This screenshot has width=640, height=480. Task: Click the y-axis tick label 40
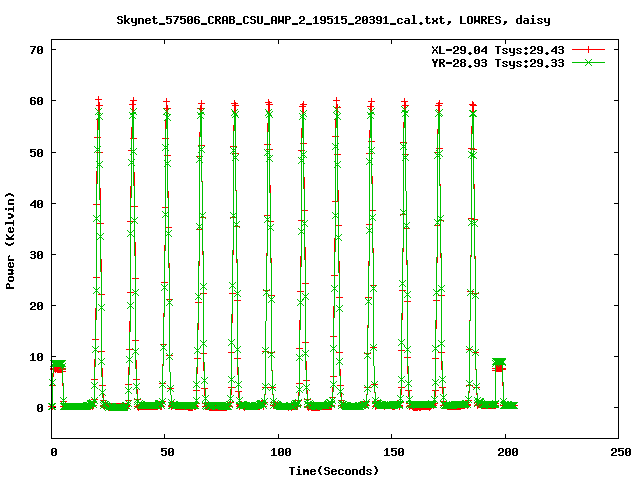(36, 204)
